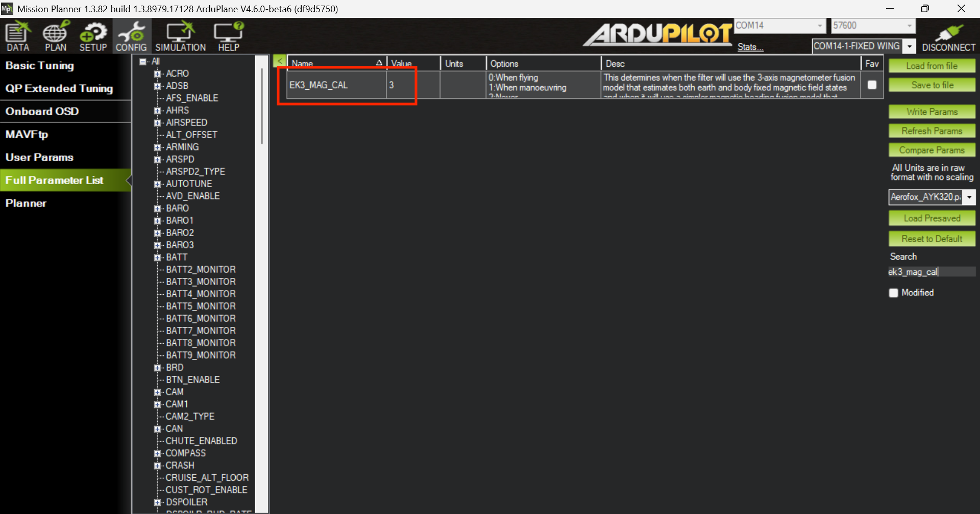This screenshot has width=980, height=514.
Task: Expand the BATT parameter group
Action: point(158,258)
